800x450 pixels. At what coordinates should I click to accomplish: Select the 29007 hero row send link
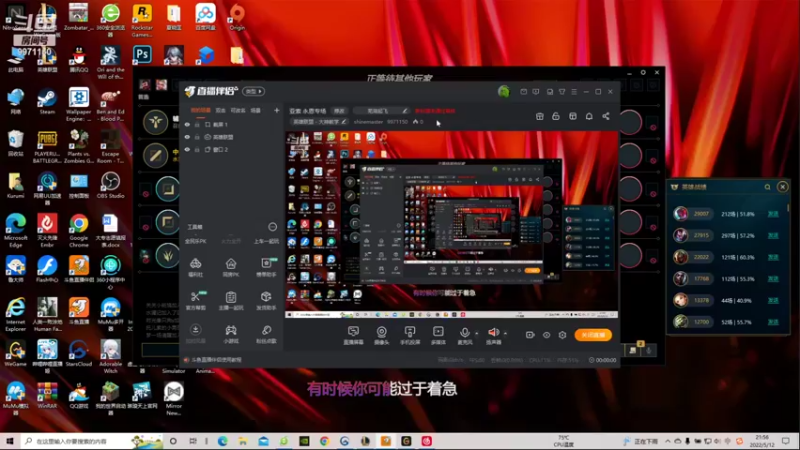click(773, 214)
